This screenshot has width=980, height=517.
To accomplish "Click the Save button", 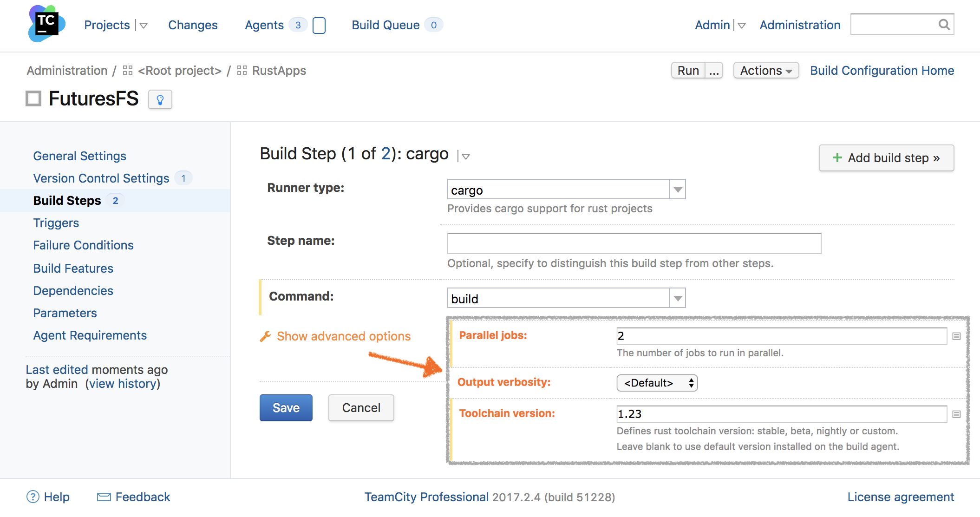I will (286, 408).
